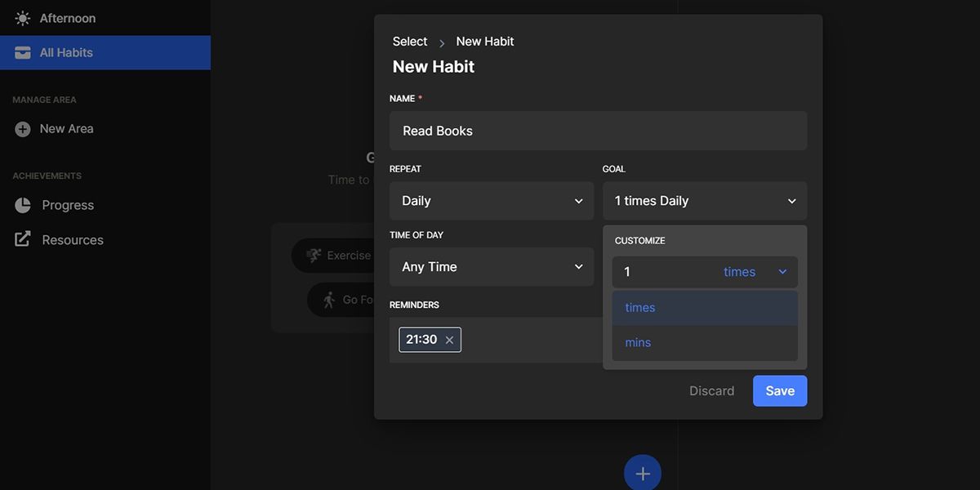Click the Reminders field empty area

pos(531,340)
